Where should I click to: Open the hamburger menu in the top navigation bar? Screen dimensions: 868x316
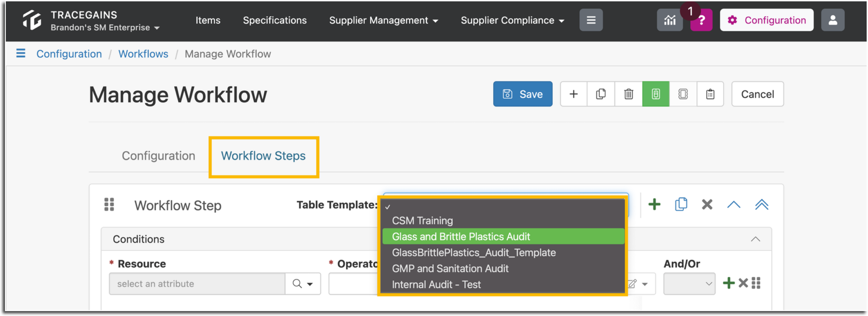[x=591, y=20]
